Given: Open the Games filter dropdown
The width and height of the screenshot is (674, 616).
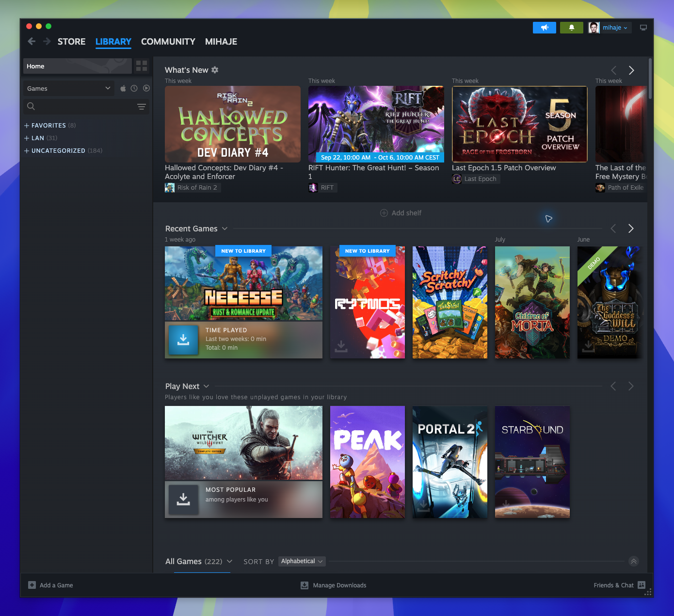Looking at the screenshot, I should 69,88.
